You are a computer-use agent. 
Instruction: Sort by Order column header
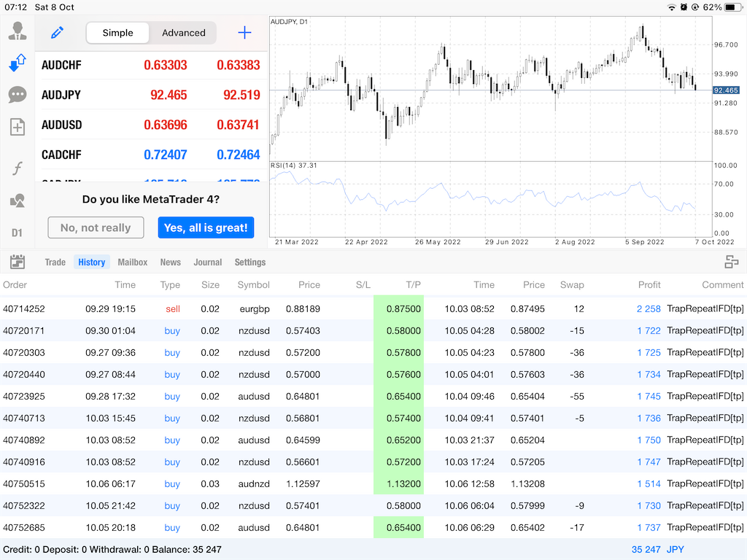coord(15,285)
